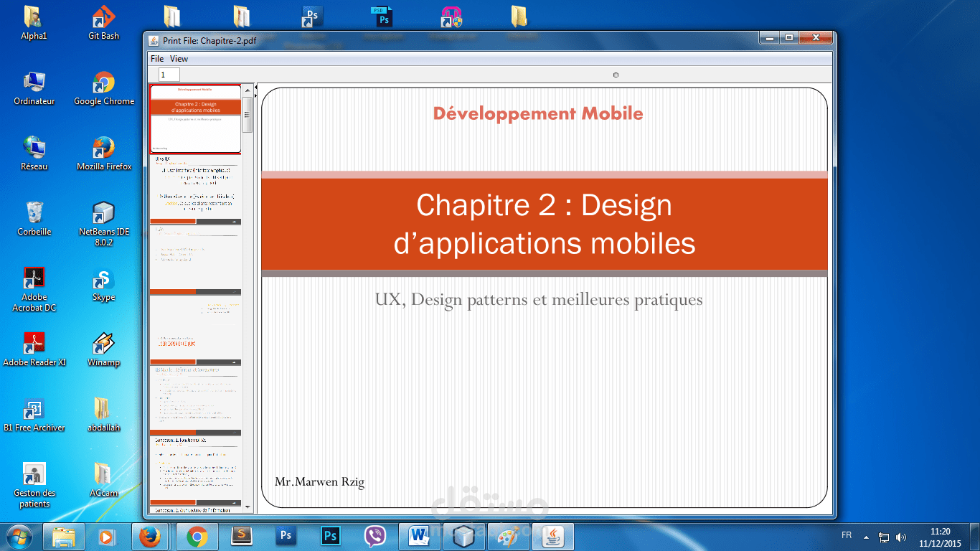
Task: Open Windows Media Player from the taskbar
Action: [x=105, y=536]
